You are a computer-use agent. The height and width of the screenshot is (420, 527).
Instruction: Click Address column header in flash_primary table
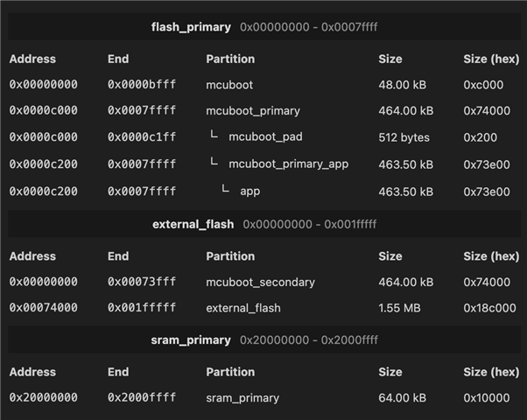[x=32, y=59]
